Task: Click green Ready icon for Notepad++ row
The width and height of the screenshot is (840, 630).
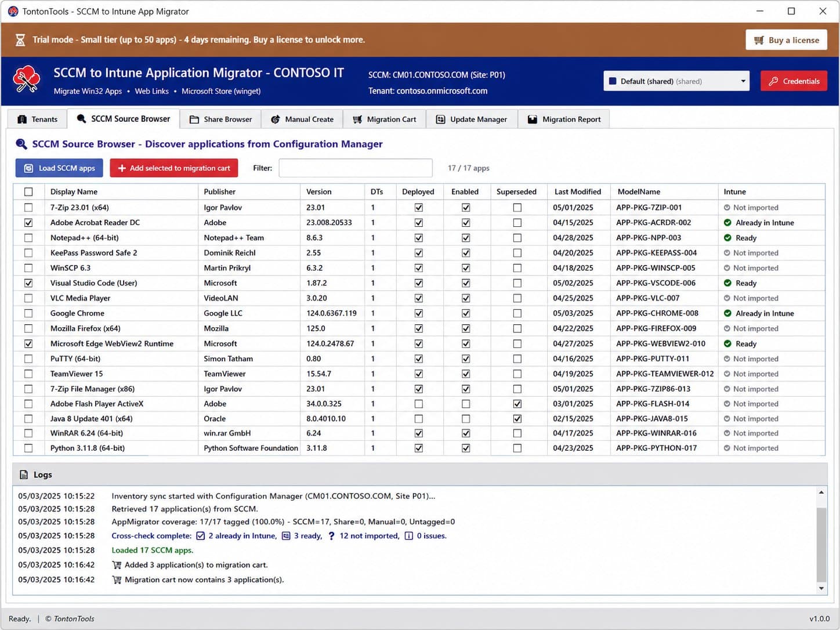Action: click(727, 238)
